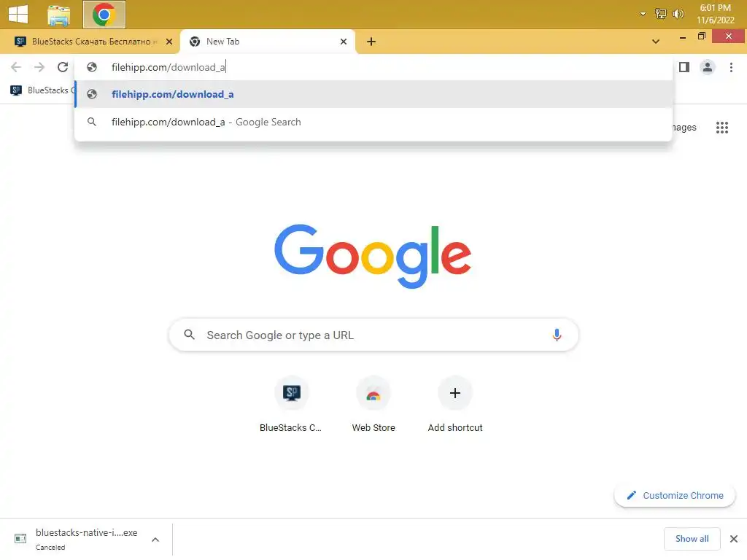Viewport: 747px width, 560px height.
Task: Open the BlueStacks shortcut tile
Action: (291, 404)
